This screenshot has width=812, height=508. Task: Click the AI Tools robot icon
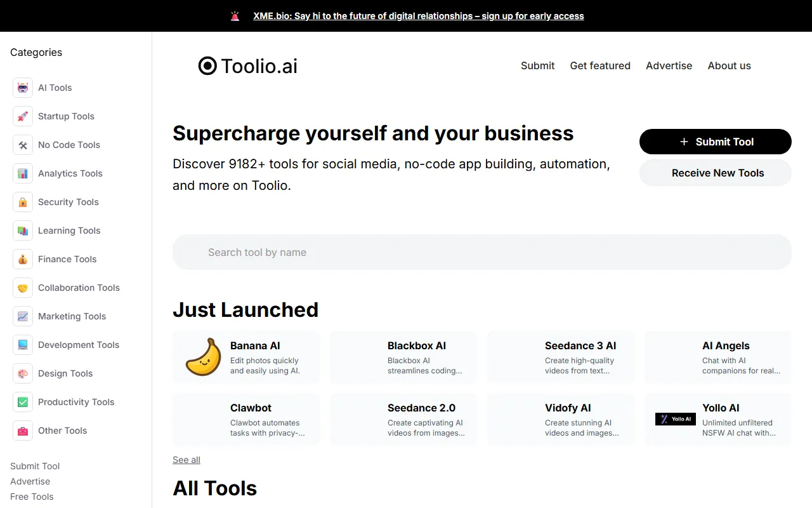[23, 88]
